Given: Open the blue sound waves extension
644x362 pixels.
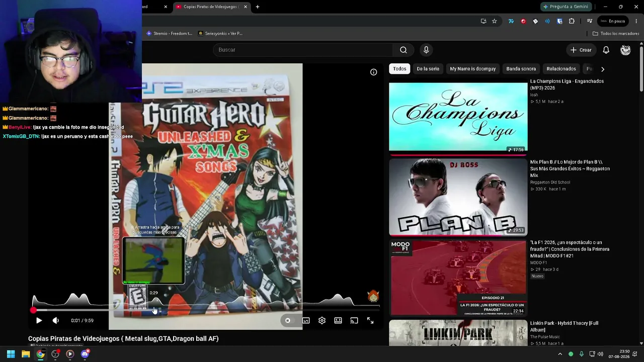Looking at the screenshot, I should tap(547, 21).
